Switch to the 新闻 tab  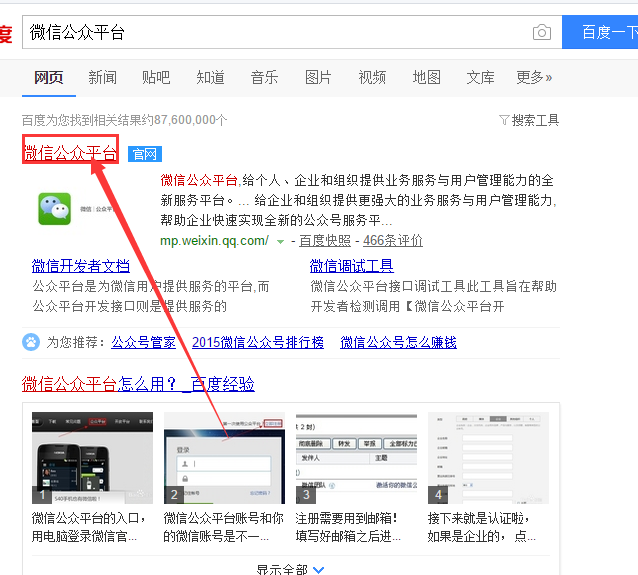click(x=103, y=77)
